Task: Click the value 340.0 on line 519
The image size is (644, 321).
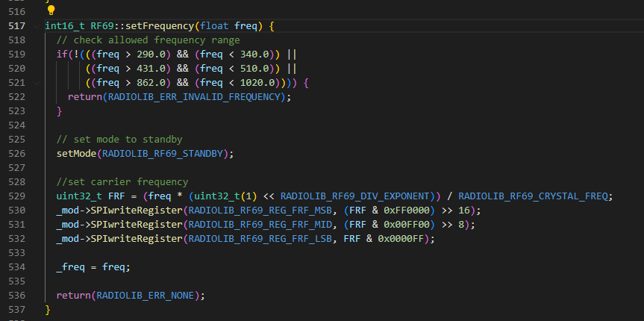Action: (x=254, y=54)
